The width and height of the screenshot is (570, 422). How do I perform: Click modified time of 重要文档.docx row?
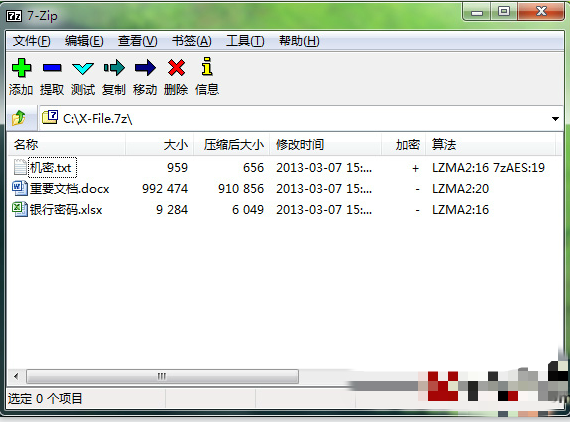click(324, 189)
